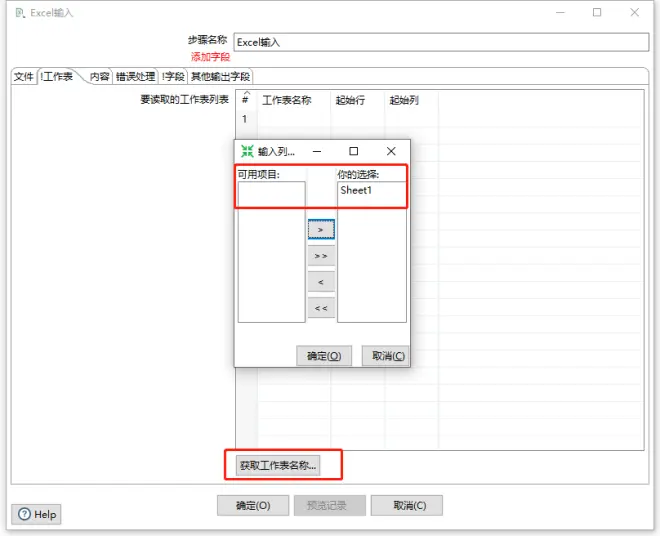Cancel the 输入列 popup with 取消(C)
Image resolution: width=660 pixels, height=536 pixels.
388,356
